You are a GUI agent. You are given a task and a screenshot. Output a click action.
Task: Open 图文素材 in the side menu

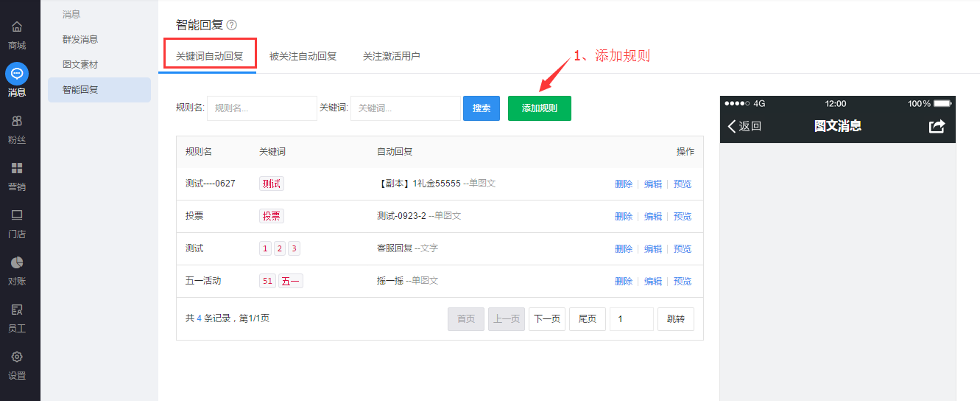80,65
